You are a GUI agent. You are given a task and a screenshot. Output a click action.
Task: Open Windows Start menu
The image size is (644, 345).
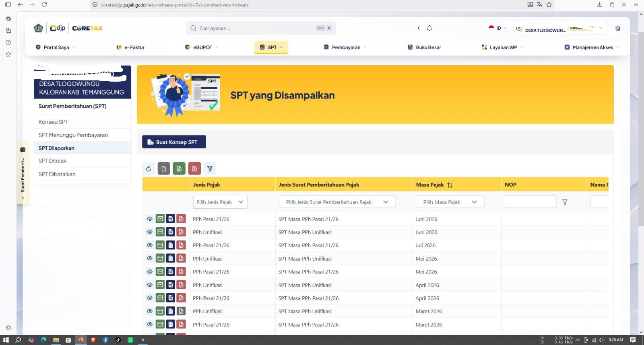6,340
